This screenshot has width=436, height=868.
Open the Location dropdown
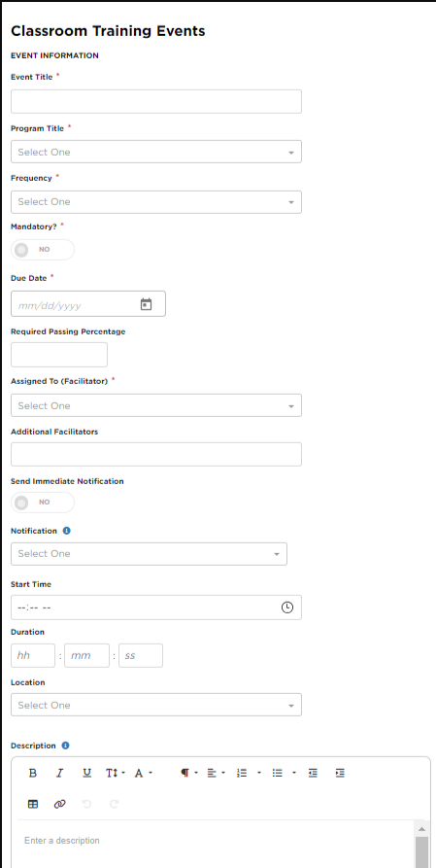pos(156,706)
